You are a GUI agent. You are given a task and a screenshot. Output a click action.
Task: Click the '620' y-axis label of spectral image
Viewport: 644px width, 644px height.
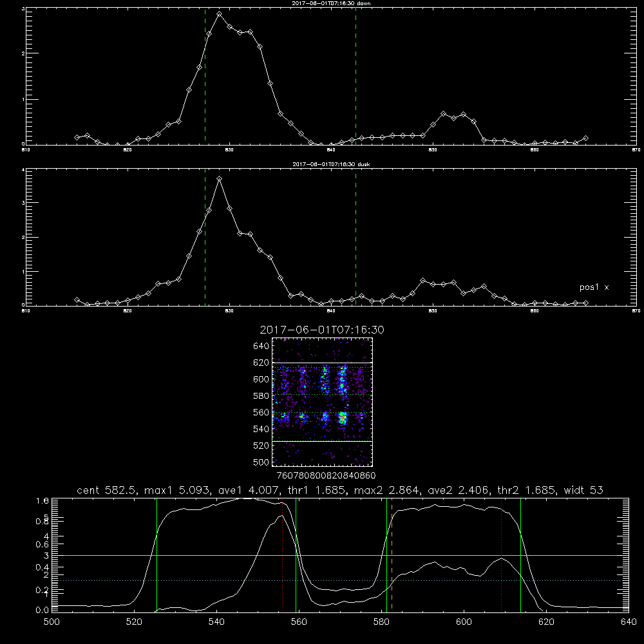(261, 363)
